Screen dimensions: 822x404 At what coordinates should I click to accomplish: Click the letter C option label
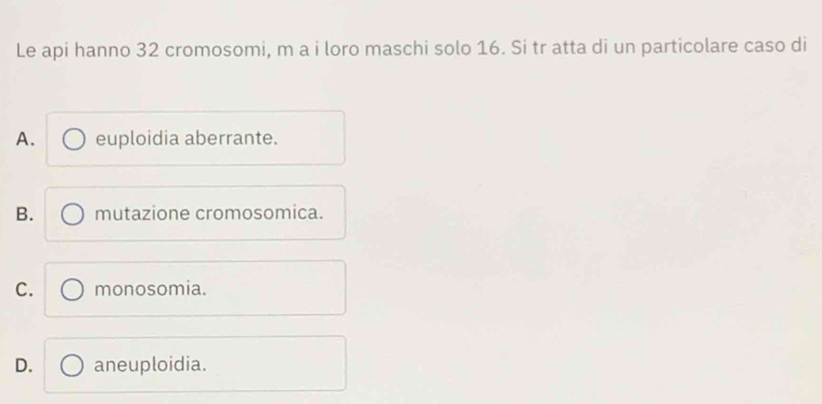click(x=24, y=290)
